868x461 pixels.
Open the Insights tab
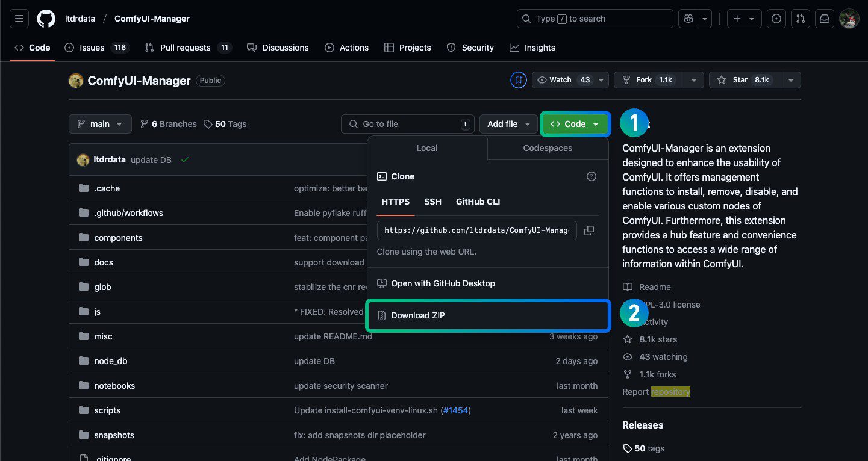[532, 48]
